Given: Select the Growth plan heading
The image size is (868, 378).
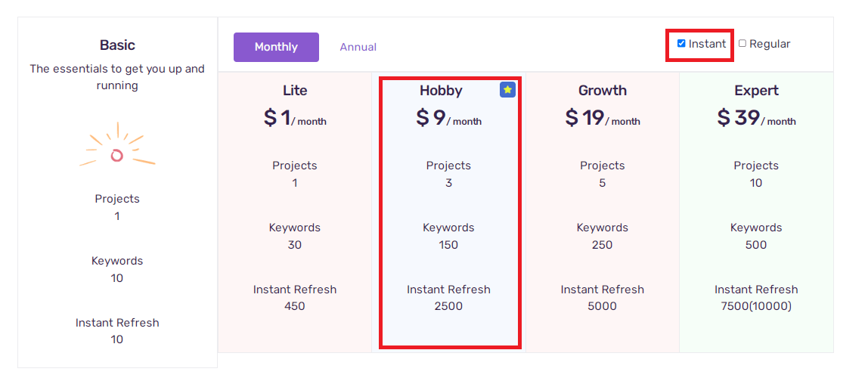Looking at the screenshot, I should tap(603, 90).
